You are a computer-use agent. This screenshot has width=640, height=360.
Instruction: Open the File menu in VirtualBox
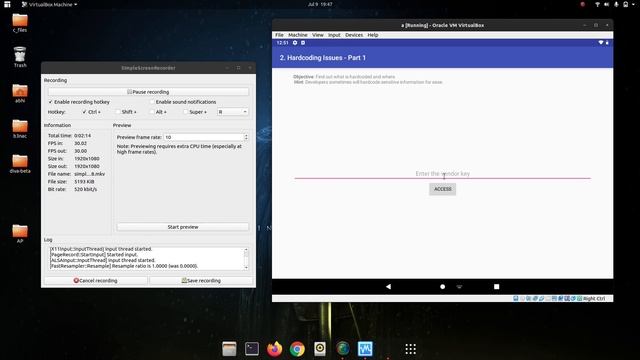point(279,35)
